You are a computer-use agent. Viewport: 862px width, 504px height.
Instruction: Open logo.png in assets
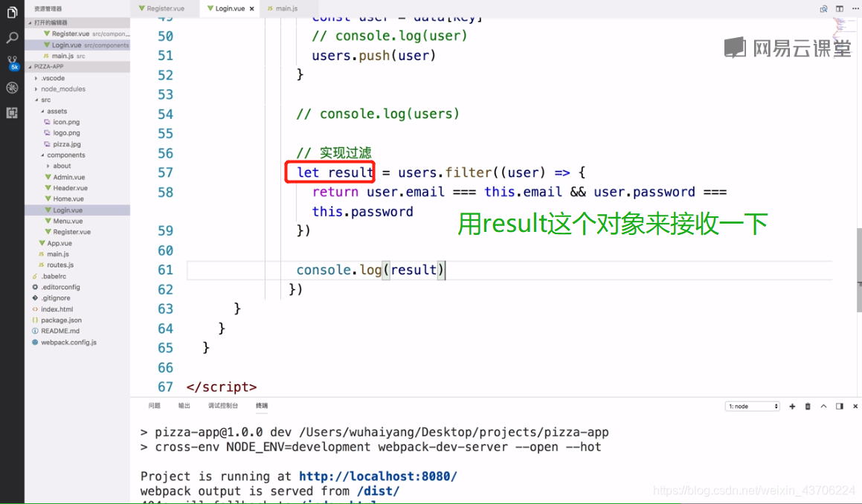(x=77, y=133)
